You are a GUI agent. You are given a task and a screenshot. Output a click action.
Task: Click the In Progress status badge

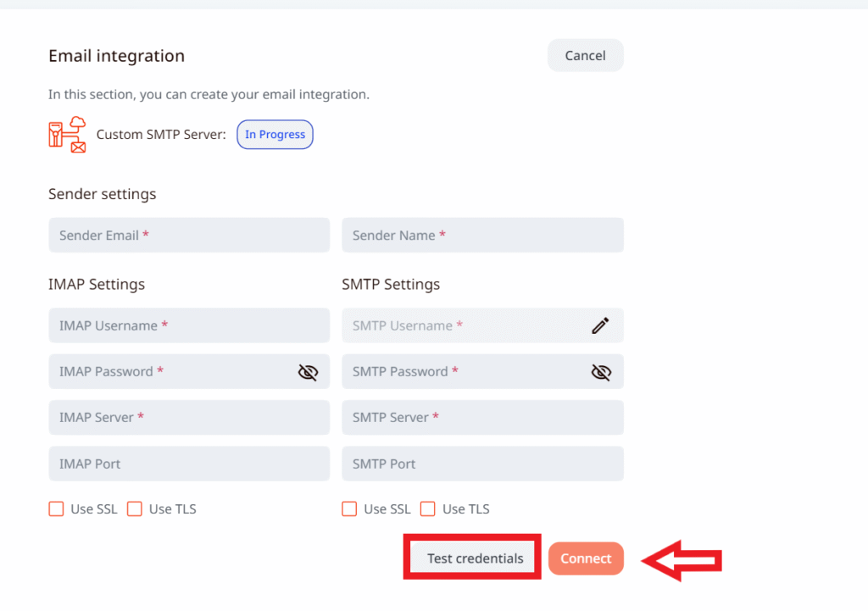275,135
